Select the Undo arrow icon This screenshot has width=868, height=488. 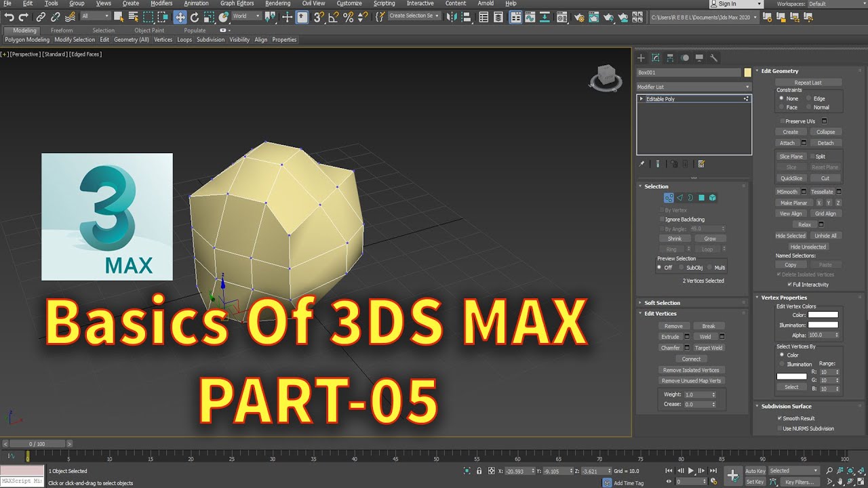pos(9,17)
